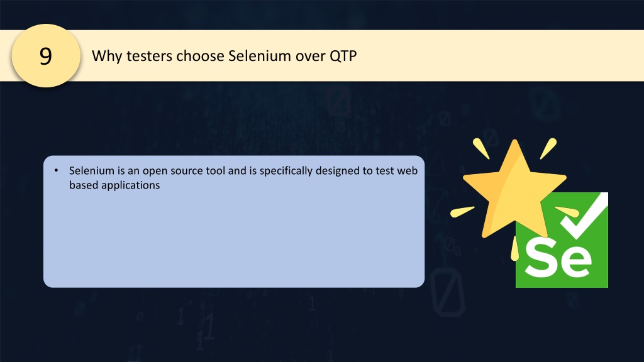644x362 pixels.
Task: Click the word "QTP" in the title
Action: point(343,56)
